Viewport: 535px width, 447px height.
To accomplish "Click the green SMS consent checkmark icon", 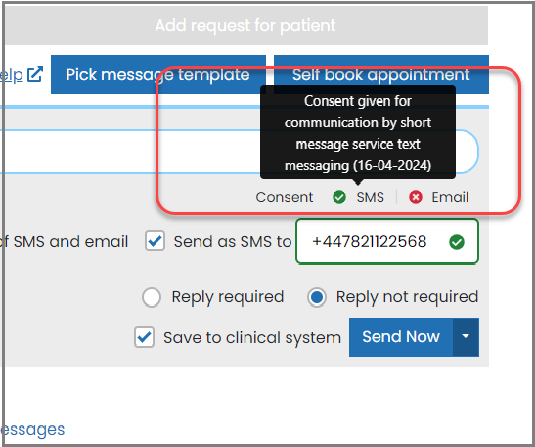I will coord(339,197).
